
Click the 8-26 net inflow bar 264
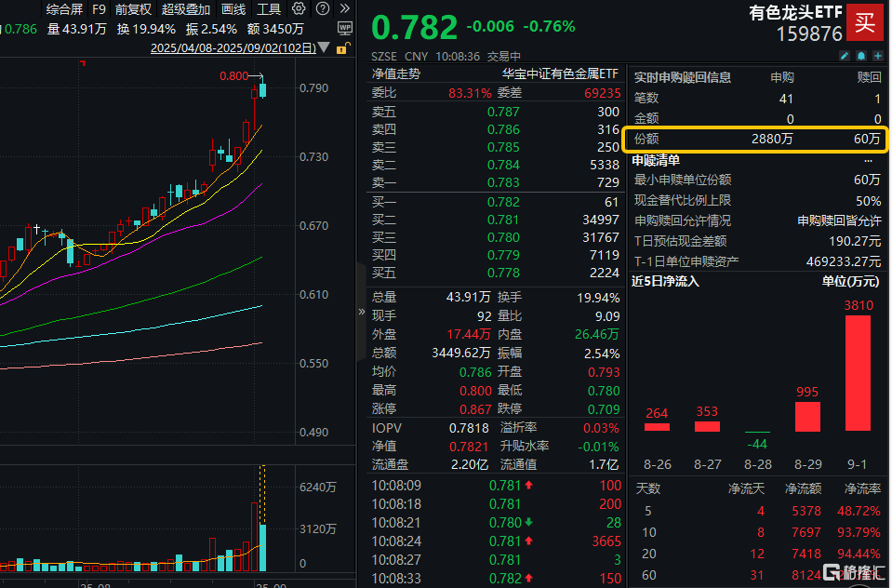pyautogui.click(x=657, y=426)
